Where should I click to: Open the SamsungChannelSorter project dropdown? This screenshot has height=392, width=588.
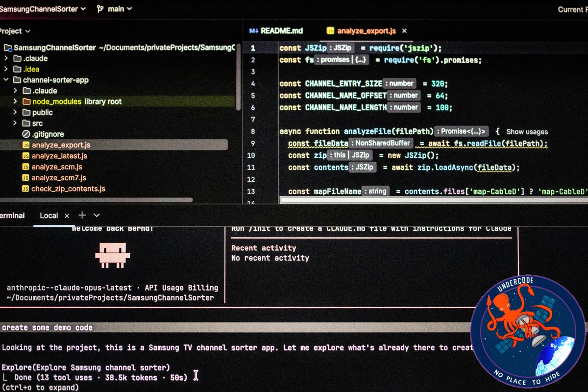click(x=43, y=8)
